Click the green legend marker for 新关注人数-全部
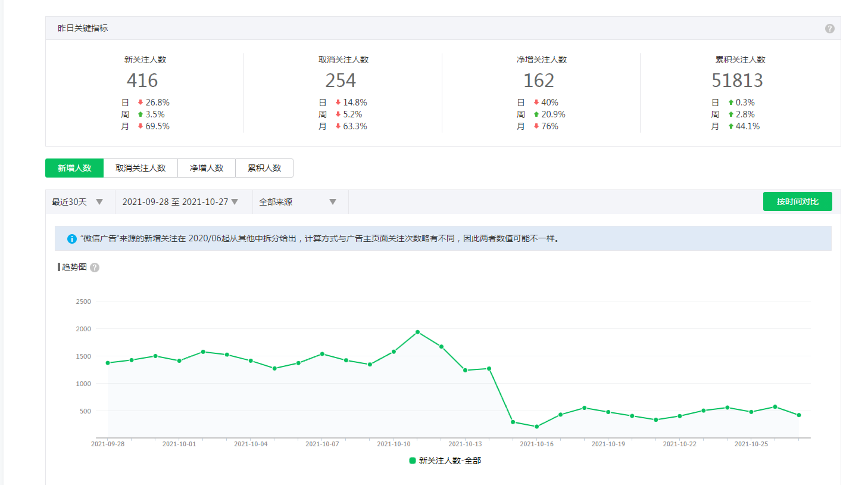Image resolution: width=868 pixels, height=485 pixels. 412,461
